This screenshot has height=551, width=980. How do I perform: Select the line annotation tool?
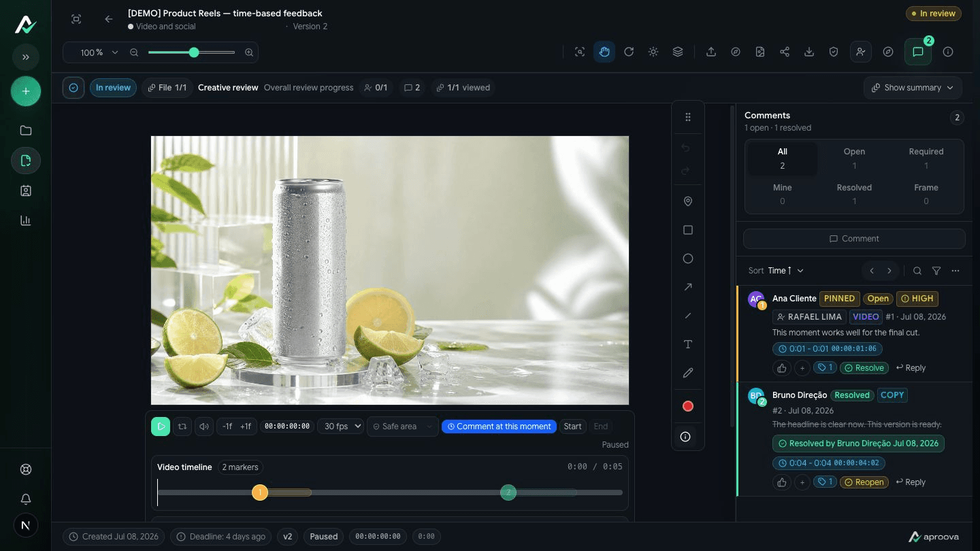688,316
